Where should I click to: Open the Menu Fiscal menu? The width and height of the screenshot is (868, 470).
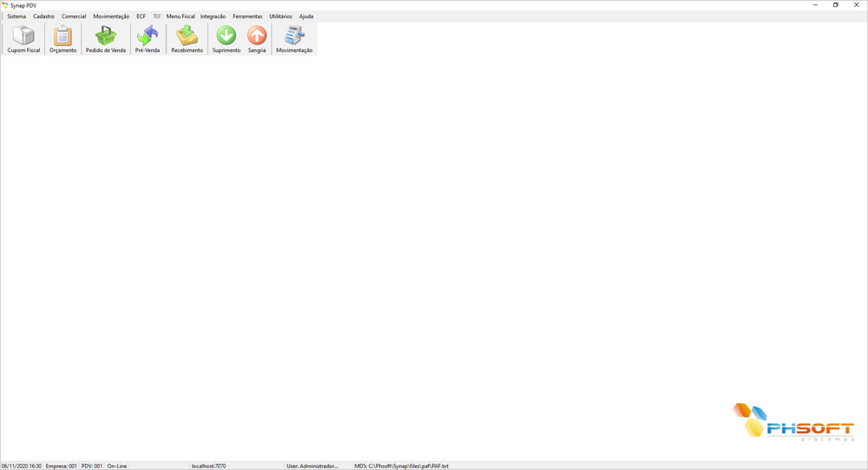(181, 16)
